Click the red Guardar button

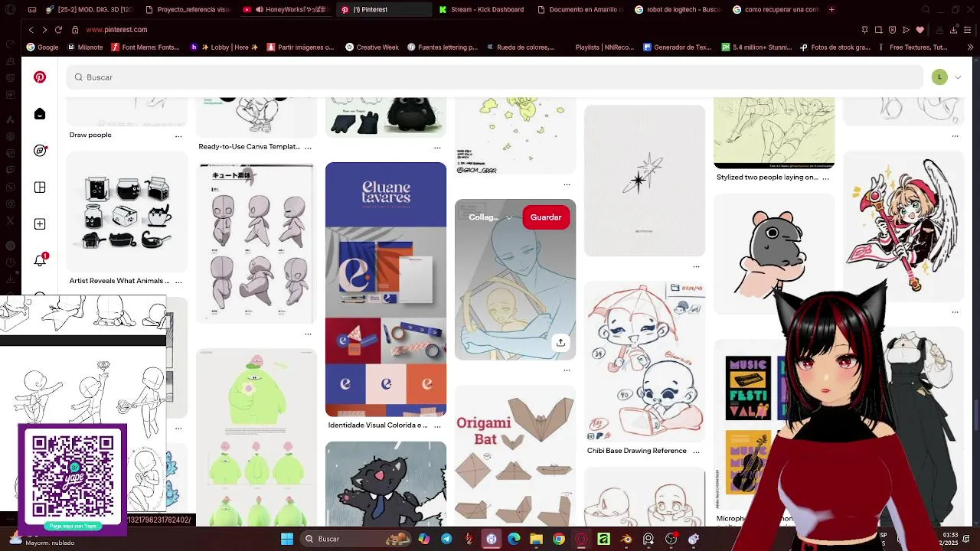click(546, 217)
